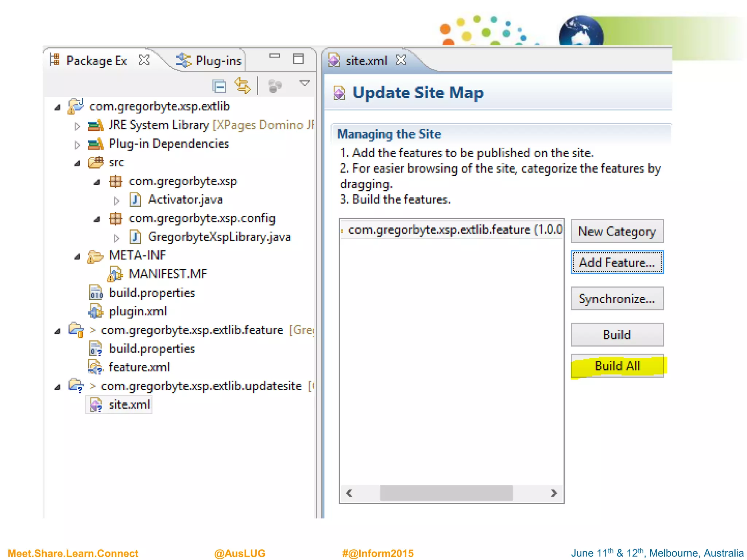Click New Category button
The width and height of the screenshot is (747, 560).
(617, 232)
